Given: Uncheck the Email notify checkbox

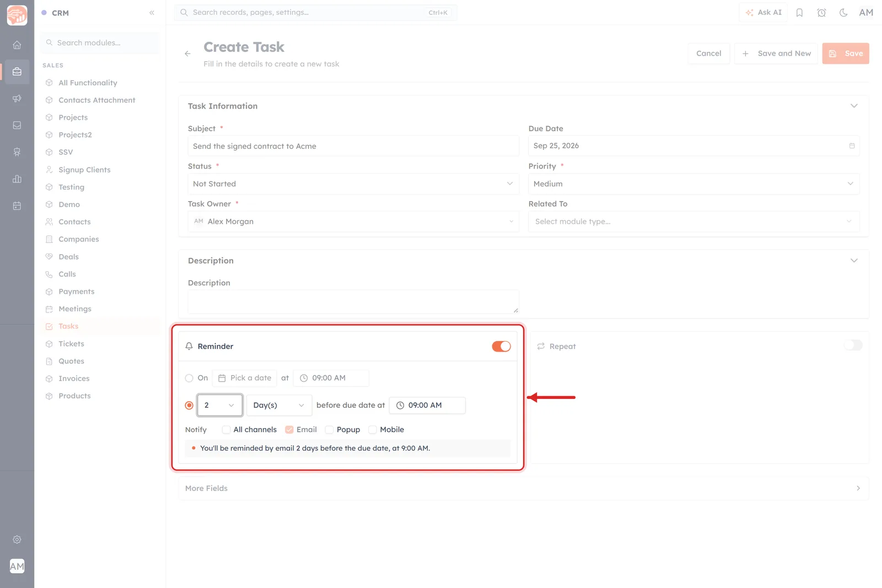Looking at the screenshot, I should click(x=289, y=429).
